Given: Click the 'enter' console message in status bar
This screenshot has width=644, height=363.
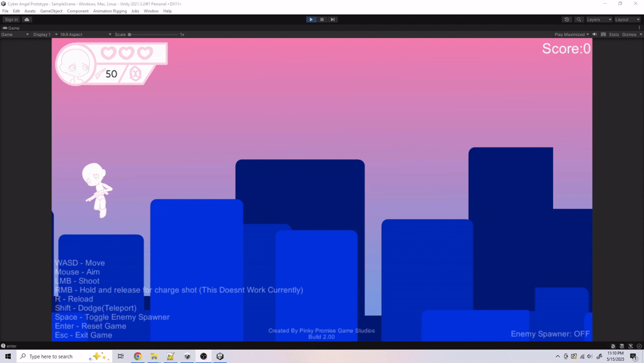Looking at the screenshot, I should [12, 346].
